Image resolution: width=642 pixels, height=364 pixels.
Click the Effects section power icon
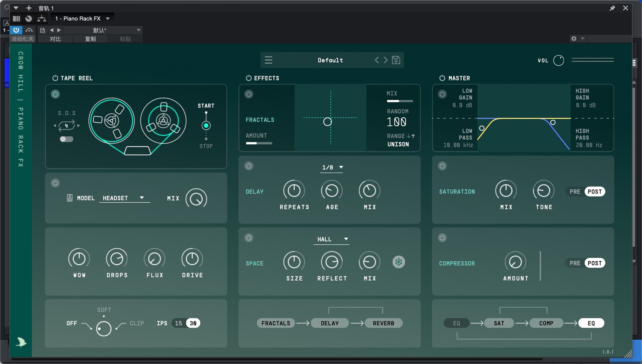click(248, 78)
